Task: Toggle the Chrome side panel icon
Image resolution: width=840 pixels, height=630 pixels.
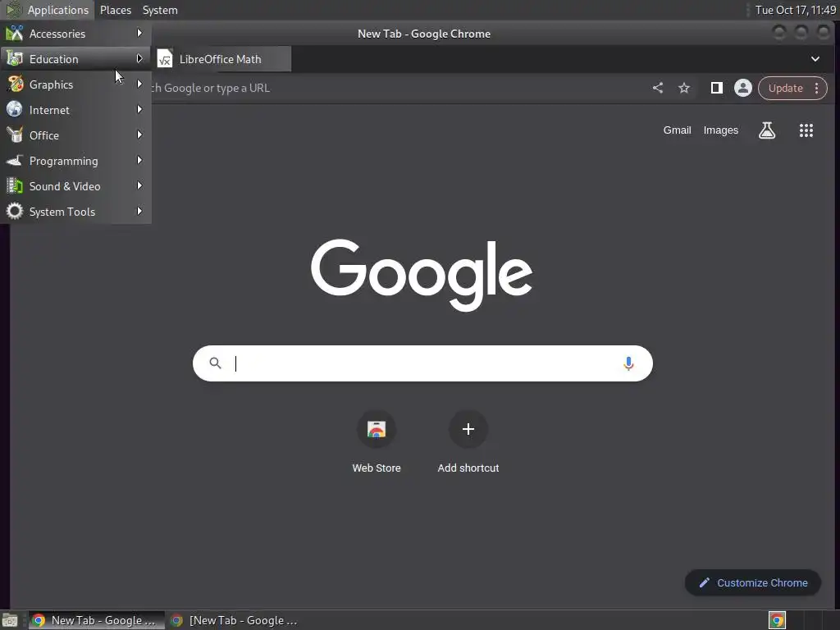Action: coord(716,88)
